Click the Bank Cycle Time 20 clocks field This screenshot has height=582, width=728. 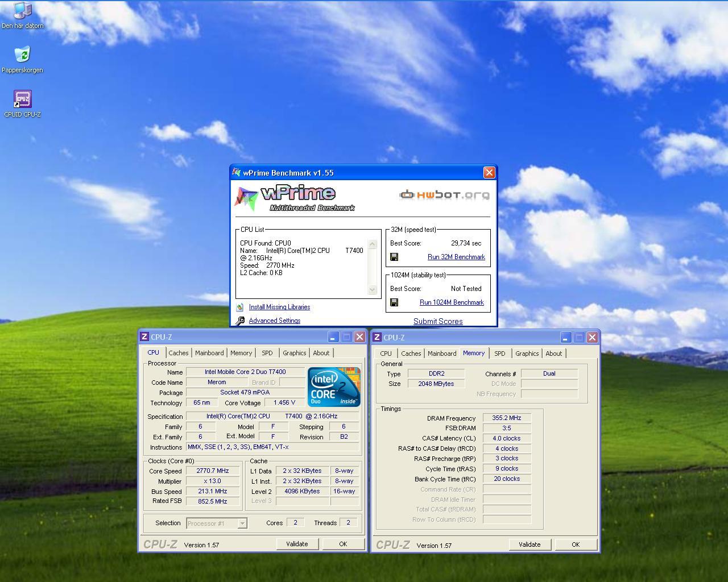(507, 479)
